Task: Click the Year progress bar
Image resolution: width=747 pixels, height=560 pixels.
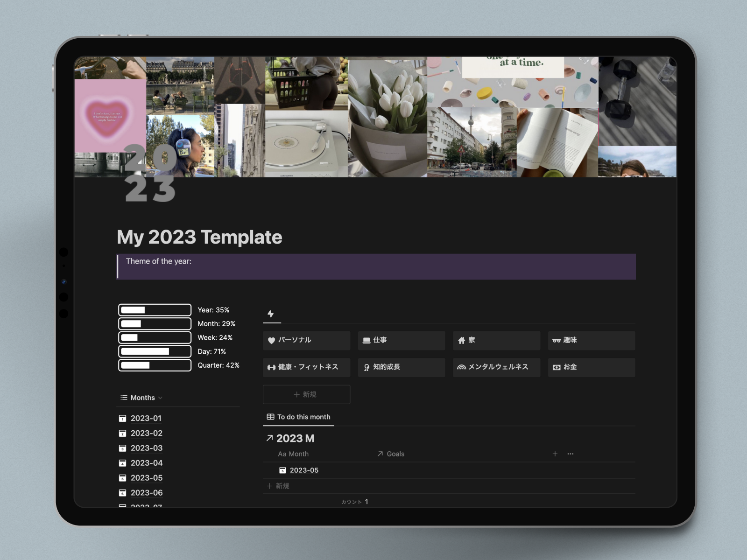Action: (x=155, y=310)
